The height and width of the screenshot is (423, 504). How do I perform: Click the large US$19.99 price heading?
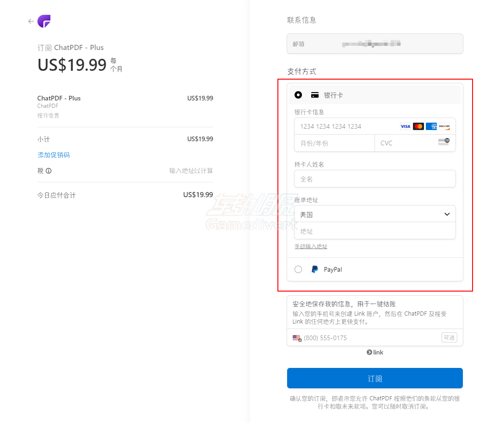coord(72,65)
